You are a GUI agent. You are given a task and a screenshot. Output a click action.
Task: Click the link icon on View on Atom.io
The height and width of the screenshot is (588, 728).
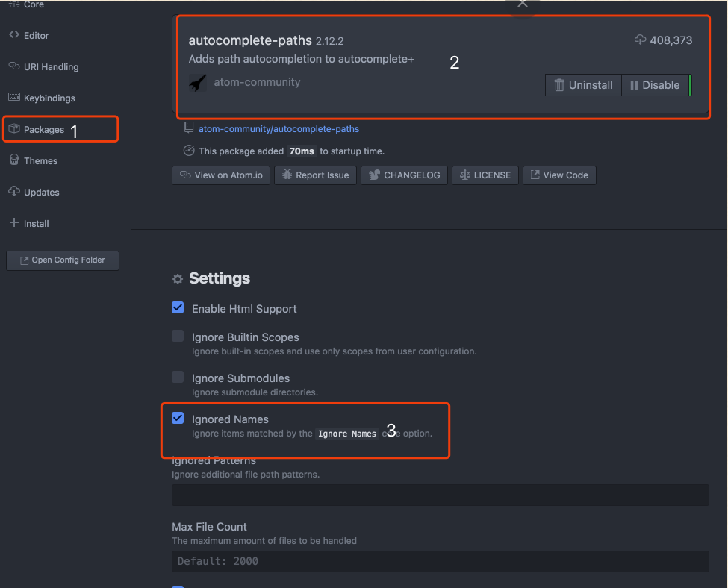185,175
